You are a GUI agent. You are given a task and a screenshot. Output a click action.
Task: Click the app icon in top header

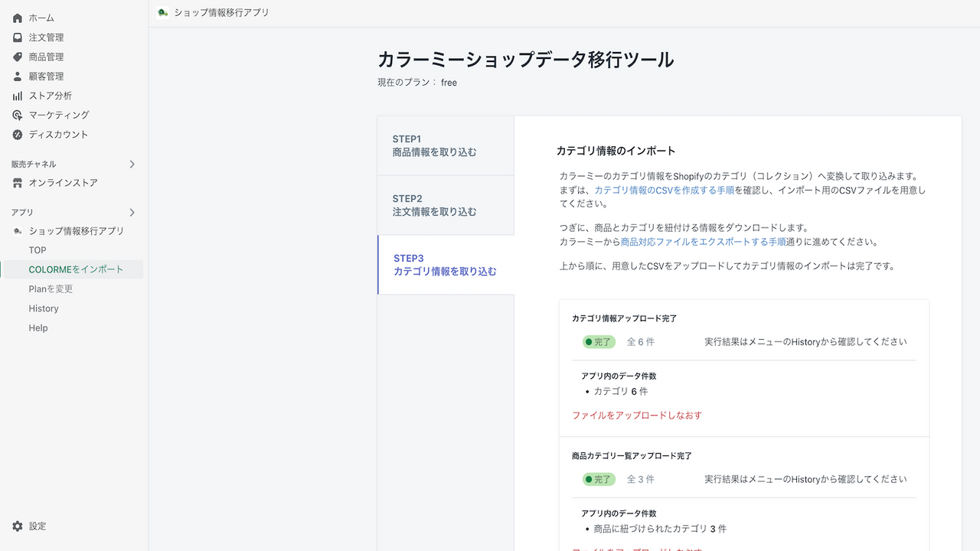tap(162, 12)
